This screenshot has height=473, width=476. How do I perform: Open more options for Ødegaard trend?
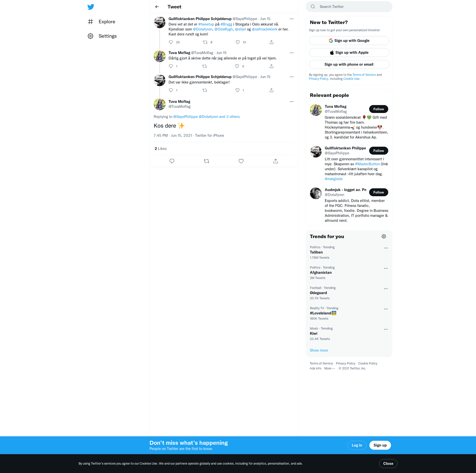pos(386,289)
